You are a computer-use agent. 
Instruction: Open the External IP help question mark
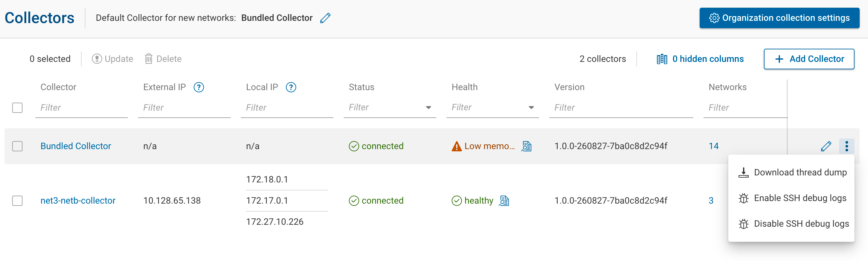[x=199, y=88]
